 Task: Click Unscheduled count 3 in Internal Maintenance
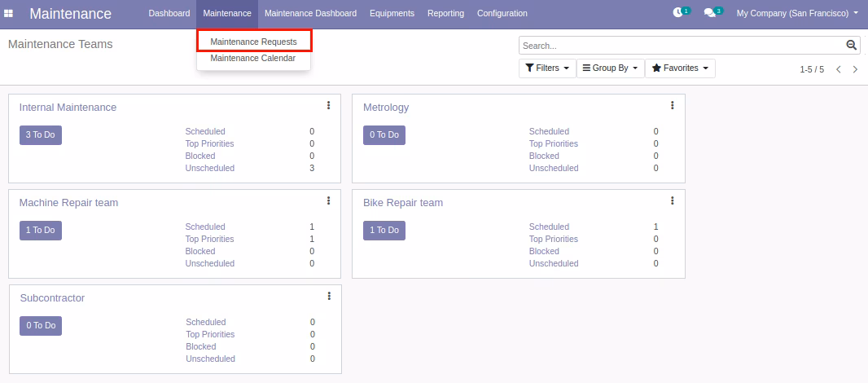tap(312, 168)
